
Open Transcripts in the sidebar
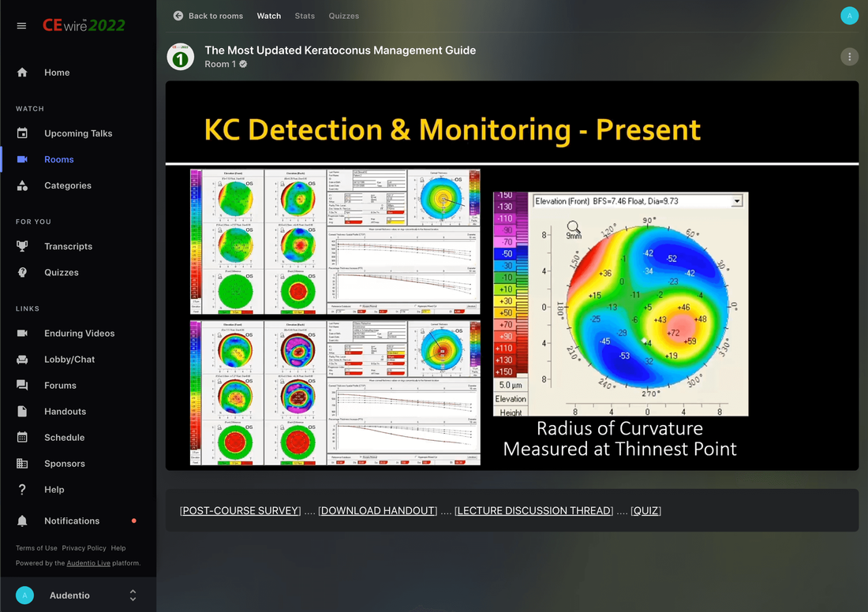tap(68, 246)
